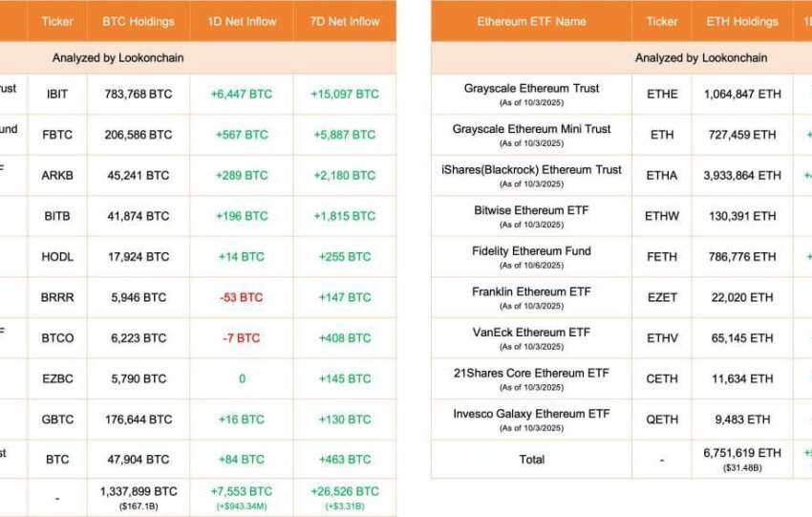Click the 1D Net Inflow column header

pos(242,21)
